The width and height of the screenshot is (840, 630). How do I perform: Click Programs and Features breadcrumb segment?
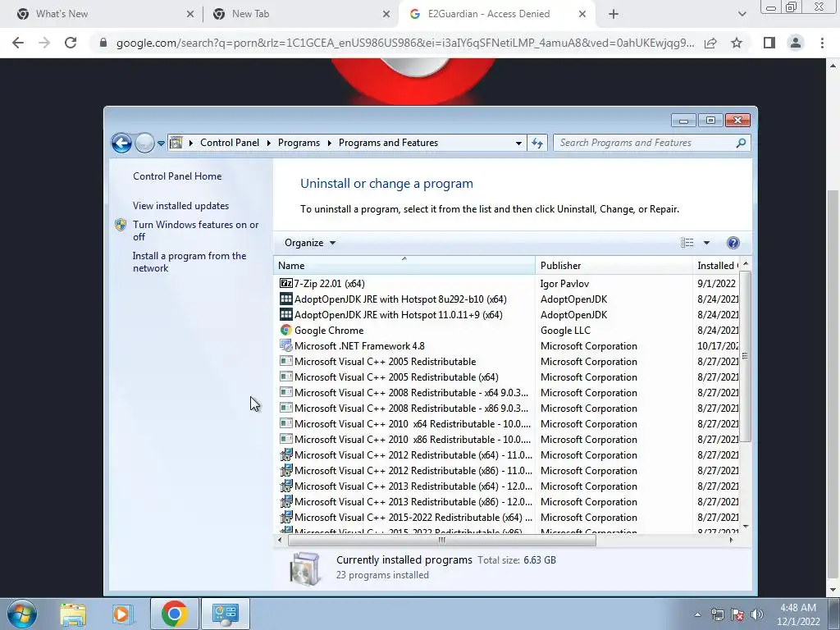(x=388, y=143)
